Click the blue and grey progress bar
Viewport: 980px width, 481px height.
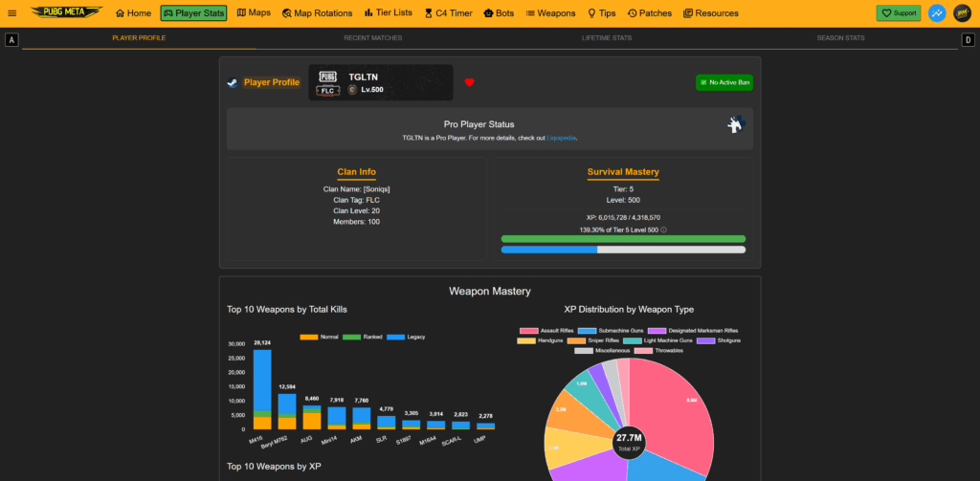(x=623, y=250)
